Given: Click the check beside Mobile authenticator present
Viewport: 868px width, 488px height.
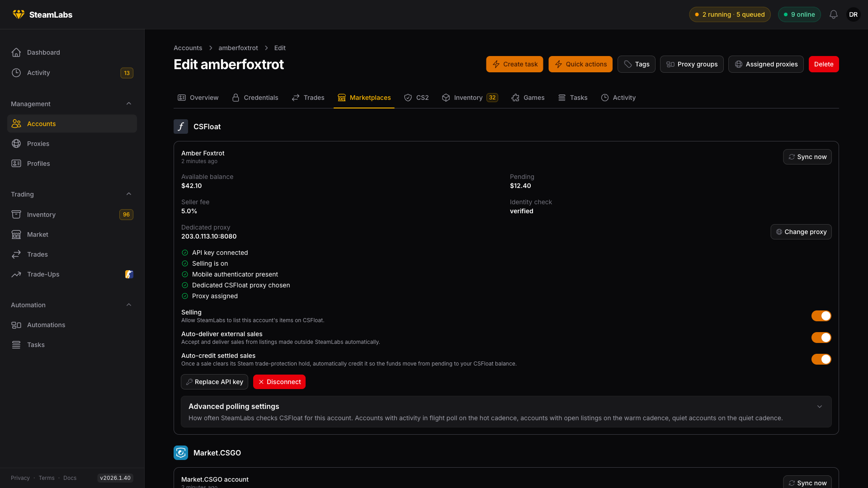Looking at the screenshot, I should click(x=185, y=274).
